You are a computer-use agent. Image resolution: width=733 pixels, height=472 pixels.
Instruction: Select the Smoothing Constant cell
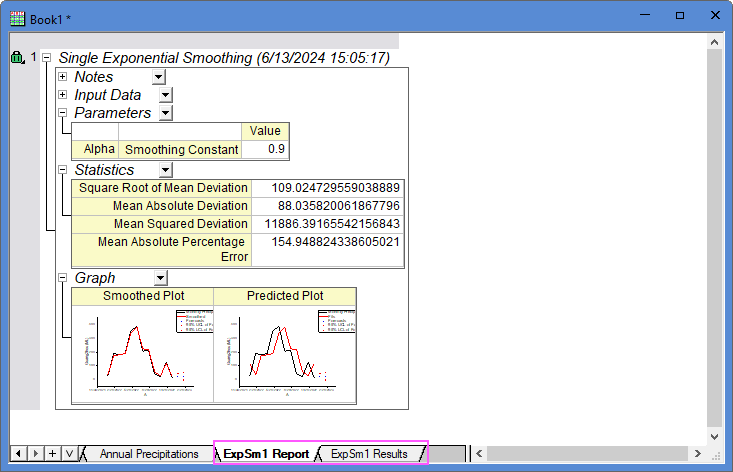click(180, 149)
